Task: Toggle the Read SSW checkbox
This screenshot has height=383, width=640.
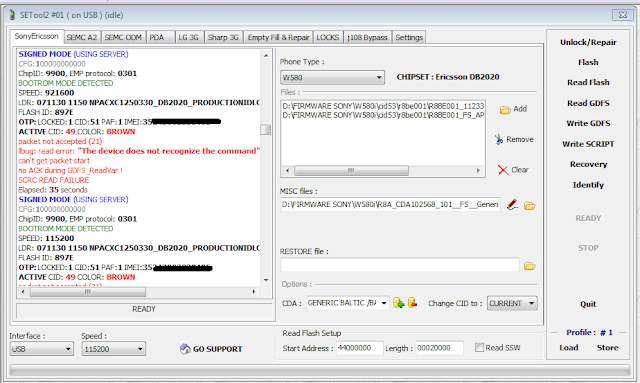Action: click(x=480, y=347)
